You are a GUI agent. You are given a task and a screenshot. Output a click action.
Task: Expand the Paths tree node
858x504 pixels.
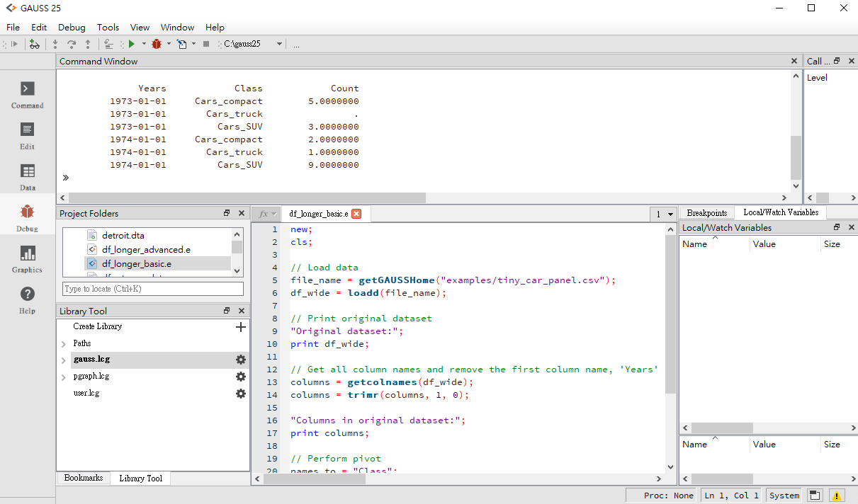tap(64, 343)
